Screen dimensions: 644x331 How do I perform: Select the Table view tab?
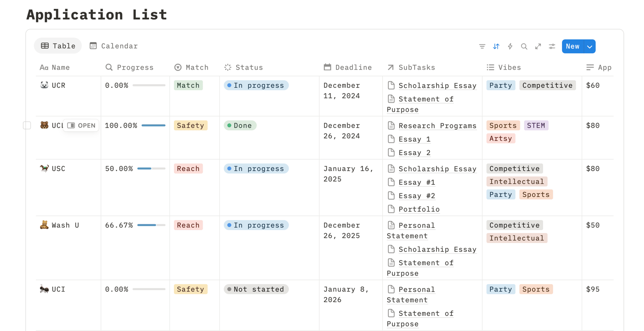pos(58,46)
